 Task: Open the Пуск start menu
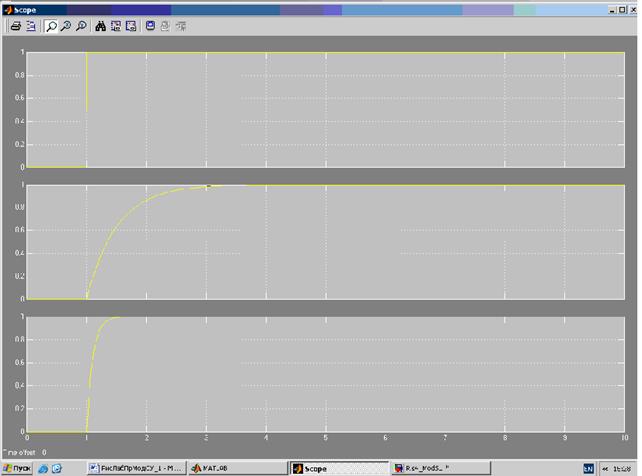tap(17, 468)
